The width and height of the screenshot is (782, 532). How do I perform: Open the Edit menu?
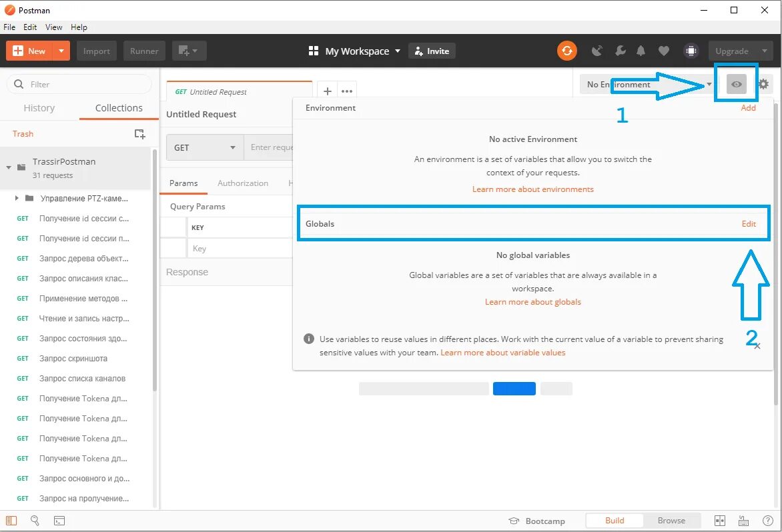coord(30,27)
